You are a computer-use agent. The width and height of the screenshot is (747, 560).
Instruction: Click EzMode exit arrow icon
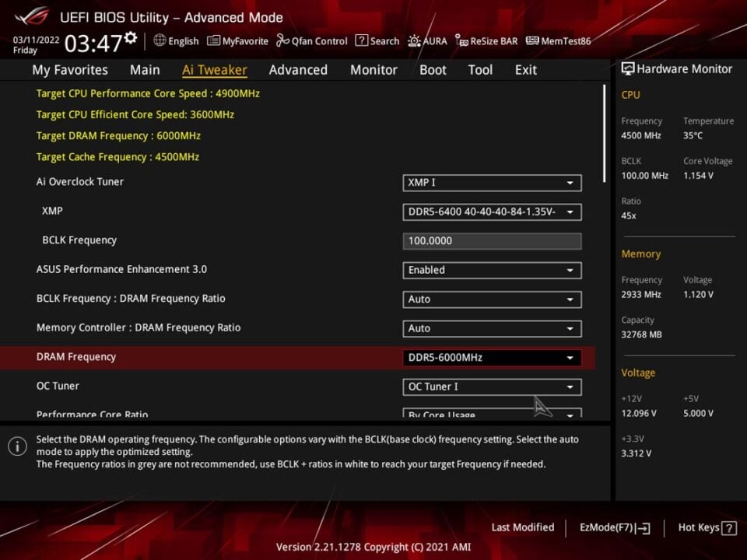tap(644, 528)
